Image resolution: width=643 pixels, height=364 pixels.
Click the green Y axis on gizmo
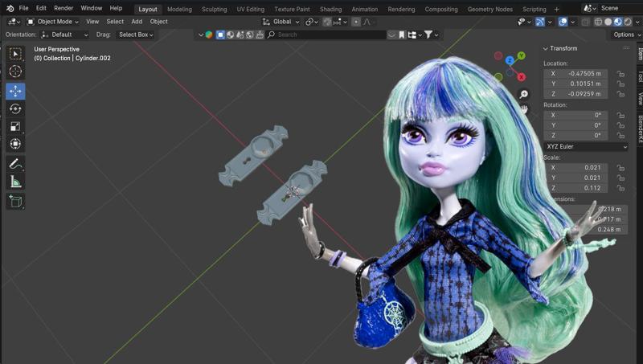521,55
